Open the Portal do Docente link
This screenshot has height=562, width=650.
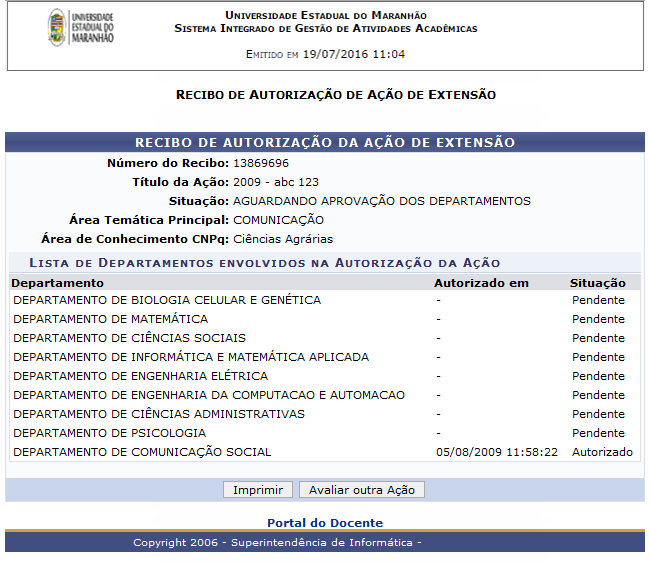pyautogui.click(x=324, y=523)
